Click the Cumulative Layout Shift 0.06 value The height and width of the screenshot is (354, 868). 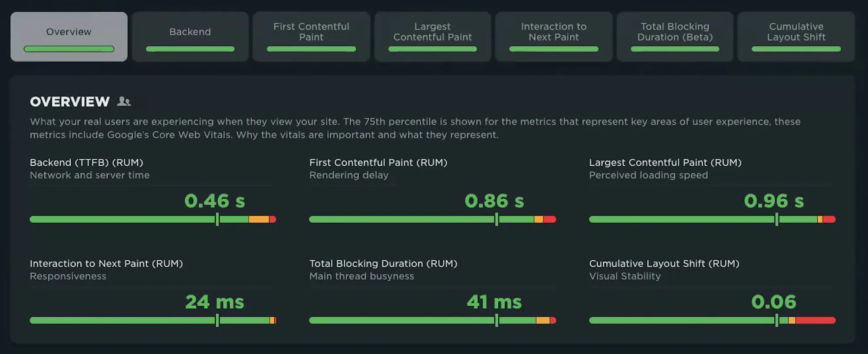[x=774, y=302]
